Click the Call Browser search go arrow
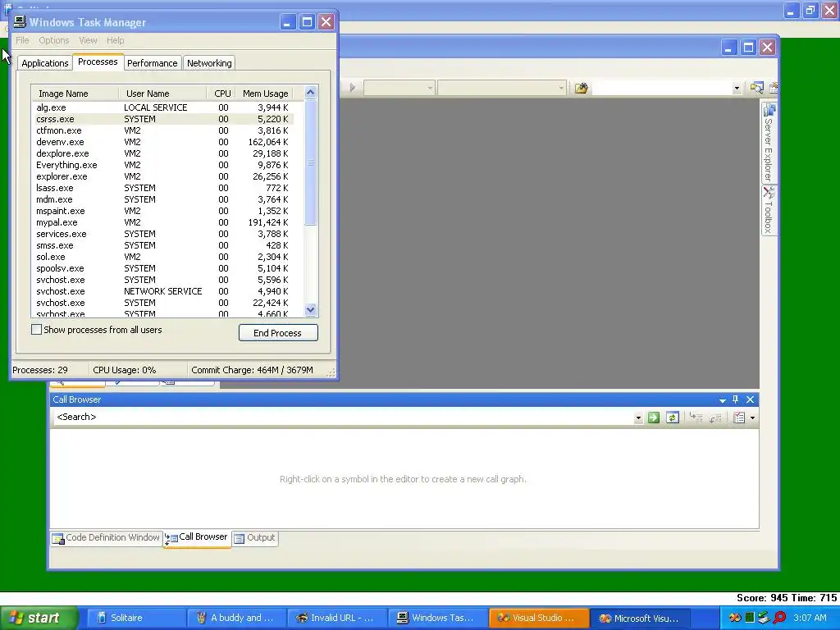This screenshot has height=630, width=840. click(x=654, y=418)
